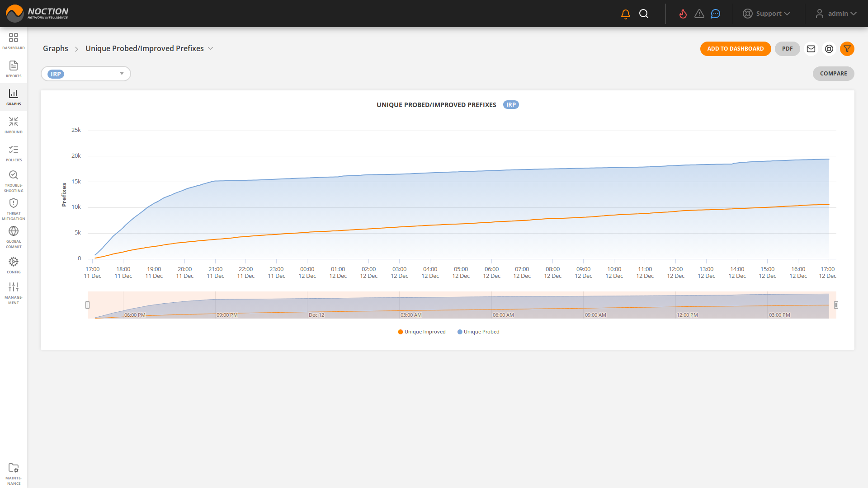Export the graph using the PDF button
Viewport: 868px width, 488px height.
tap(787, 49)
